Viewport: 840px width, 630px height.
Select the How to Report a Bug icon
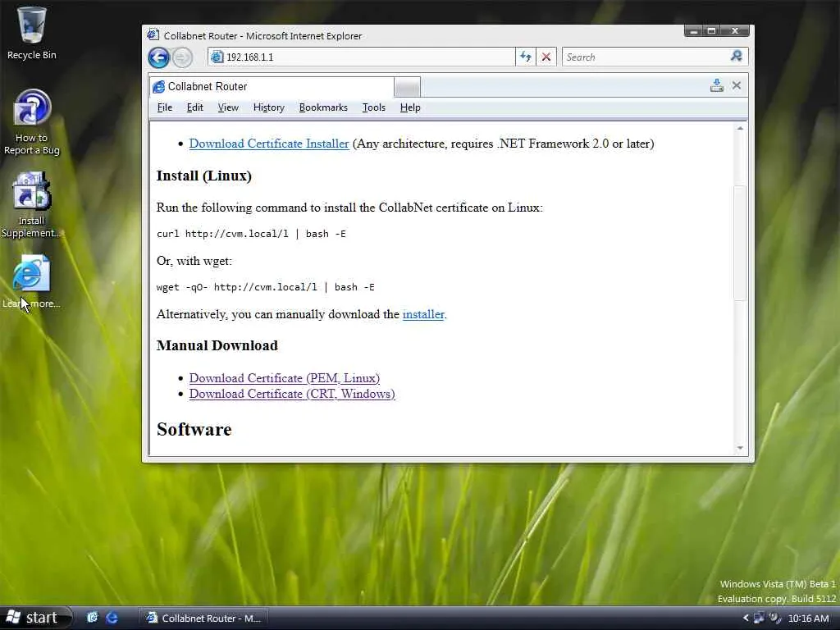(32, 122)
